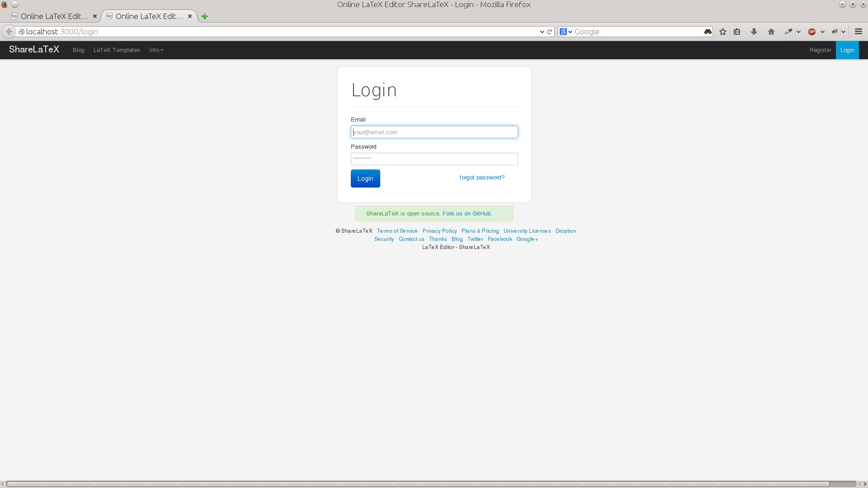Select the second Online LaTeX Editor tab
868x488 pixels.
(149, 16)
